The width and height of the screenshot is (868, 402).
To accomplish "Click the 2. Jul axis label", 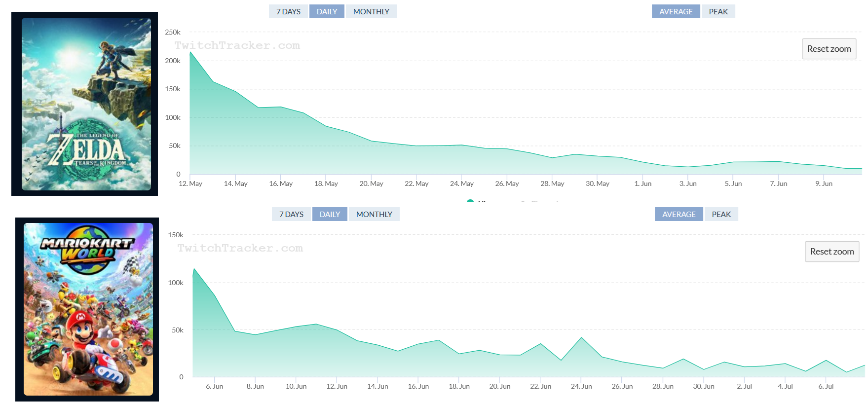I will tap(744, 386).
